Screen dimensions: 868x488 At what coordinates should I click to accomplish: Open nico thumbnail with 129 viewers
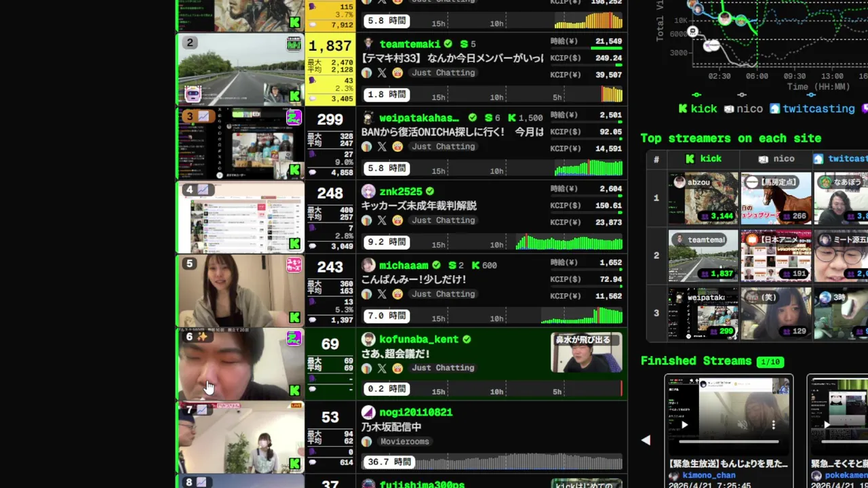776,313
